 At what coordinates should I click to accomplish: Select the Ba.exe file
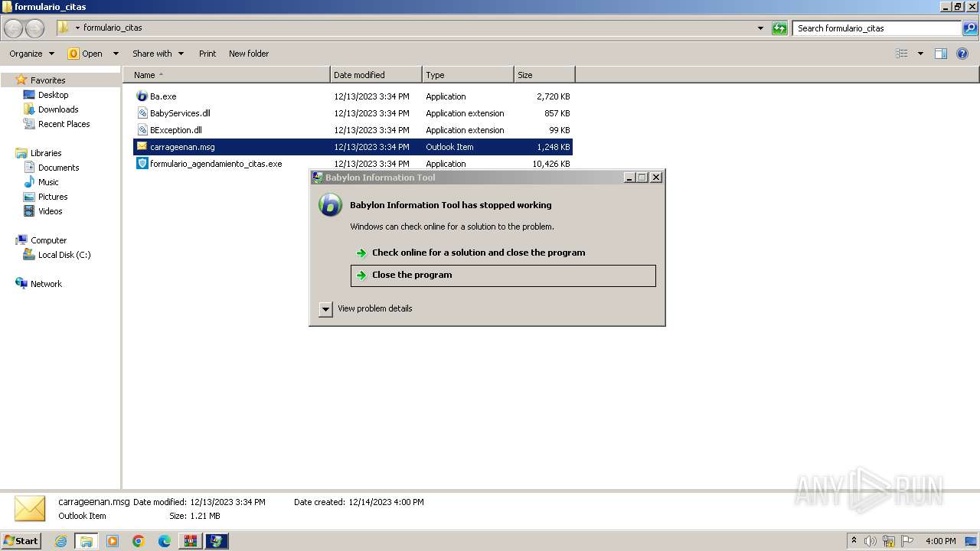[353, 96]
